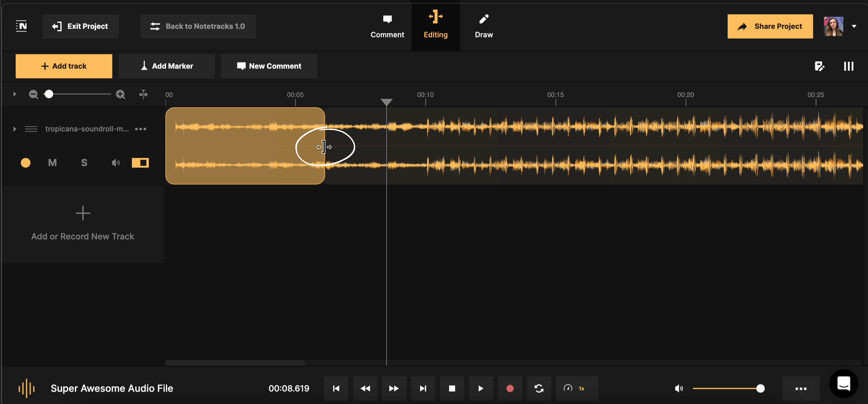Open the tropicana track options menu
This screenshot has width=868, height=404.
[x=141, y=129]
